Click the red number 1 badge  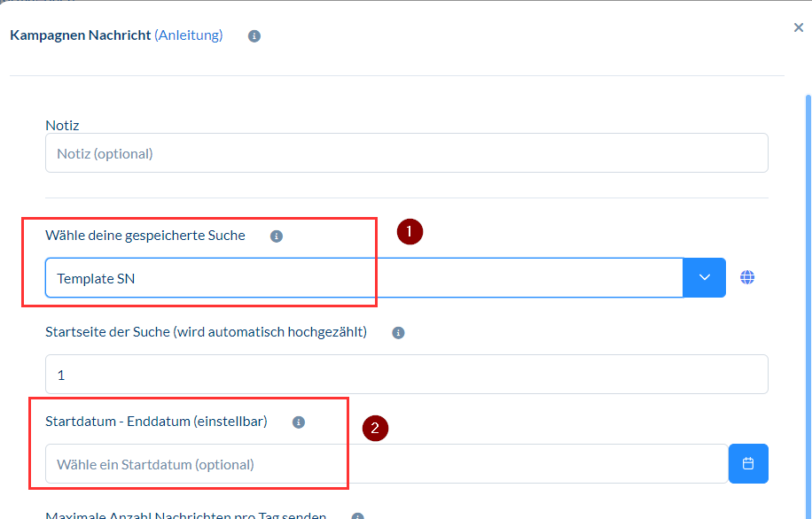[409, 232]
